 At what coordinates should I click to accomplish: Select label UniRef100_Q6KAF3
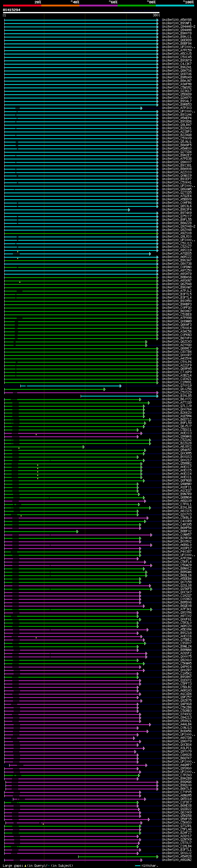point(177,325)
